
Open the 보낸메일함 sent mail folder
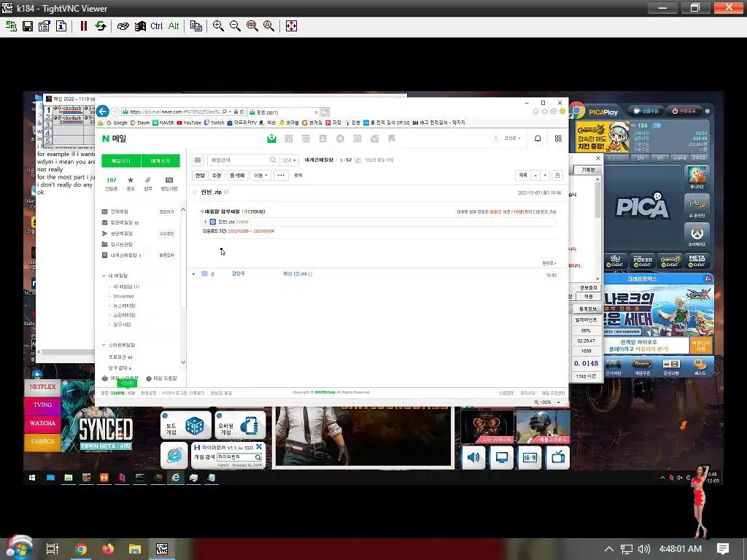(x=122, y=233)
